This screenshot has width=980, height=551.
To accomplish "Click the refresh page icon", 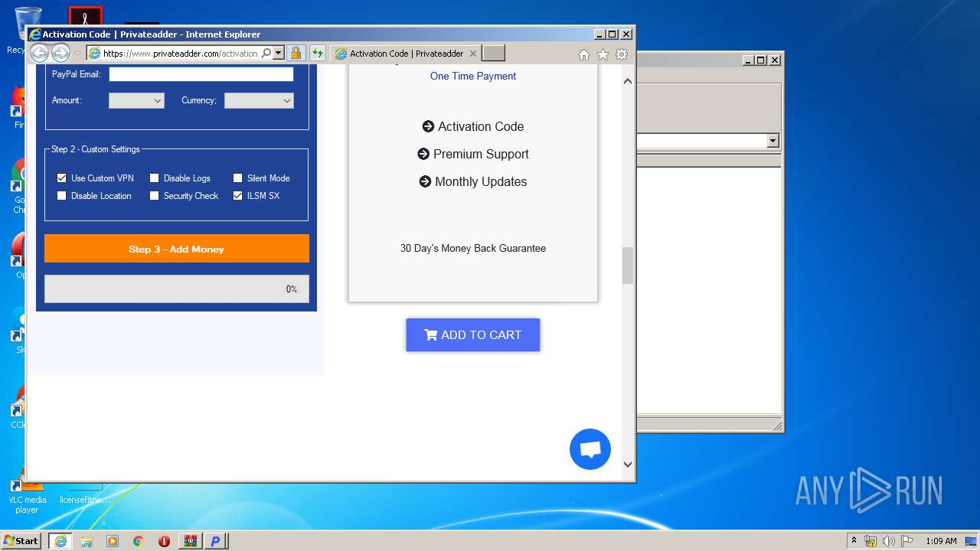I will pos(317,53).
